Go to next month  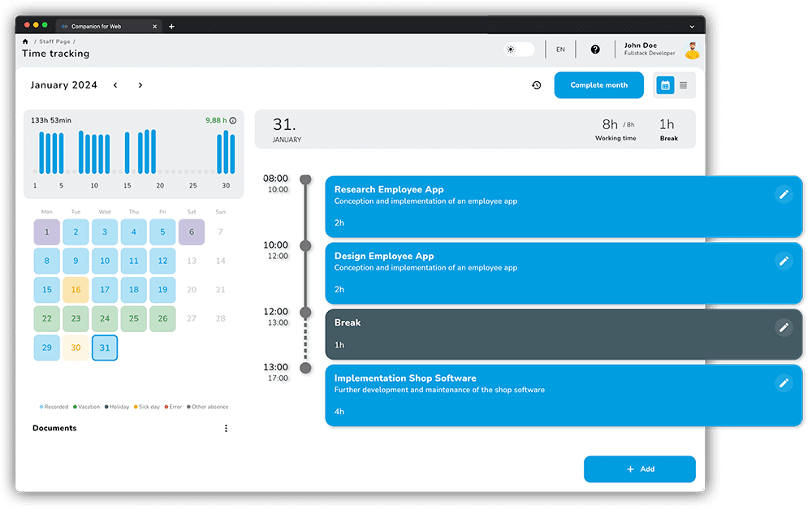(140, 85)
